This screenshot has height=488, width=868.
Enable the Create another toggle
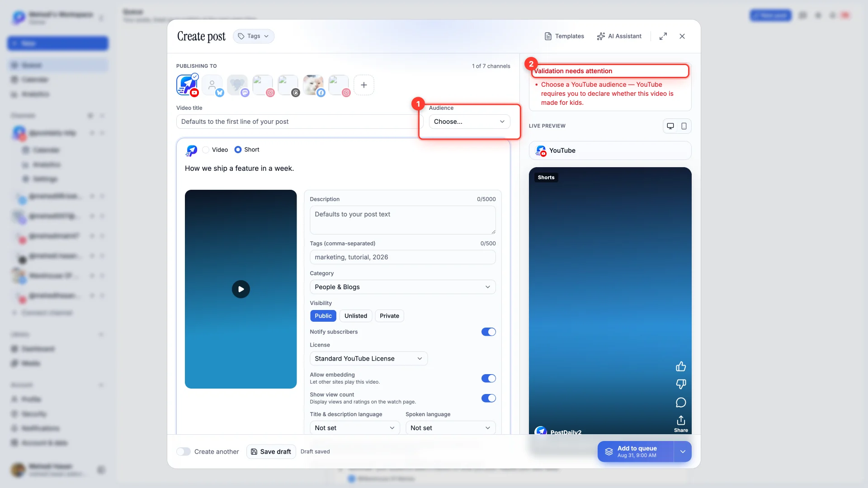(184, 452)
